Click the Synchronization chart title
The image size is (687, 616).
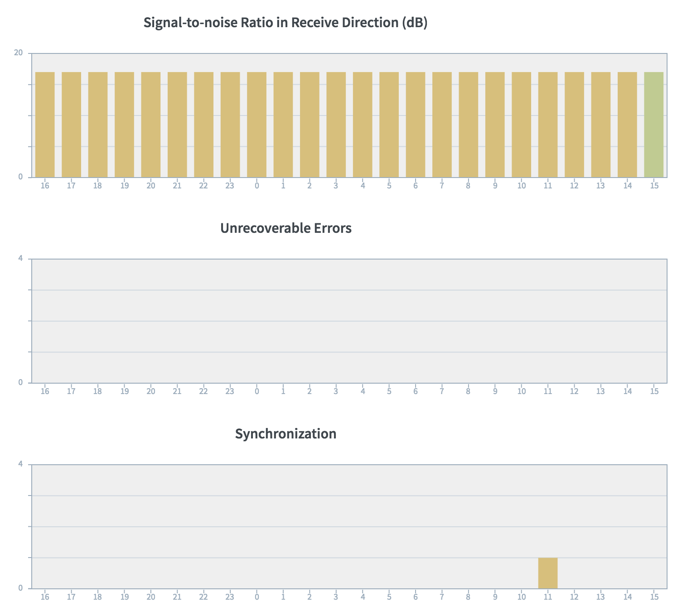[x=285, y=434]
